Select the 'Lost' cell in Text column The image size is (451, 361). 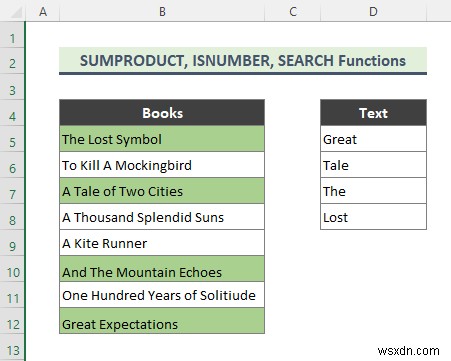[x=373, y=217]
